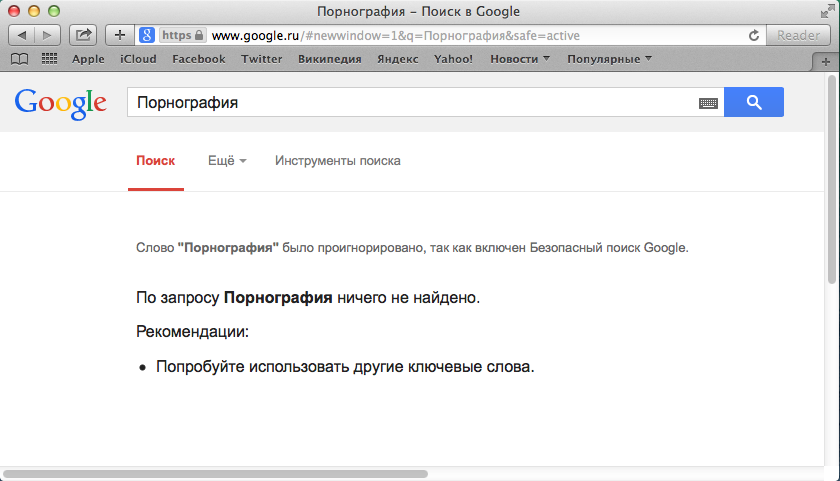Click inside the Google search field
This screenshot has width=840, height=481.
[x=410, y=103]
